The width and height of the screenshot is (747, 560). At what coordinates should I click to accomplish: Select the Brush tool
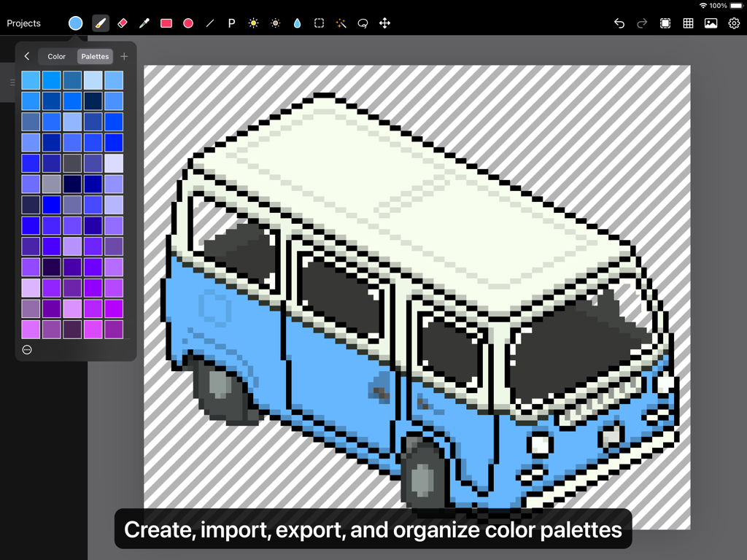[100, 23]
